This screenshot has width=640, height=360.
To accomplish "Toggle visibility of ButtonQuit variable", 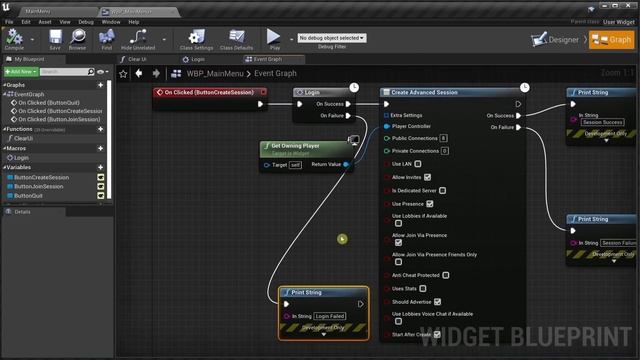I will click(100, 196).
